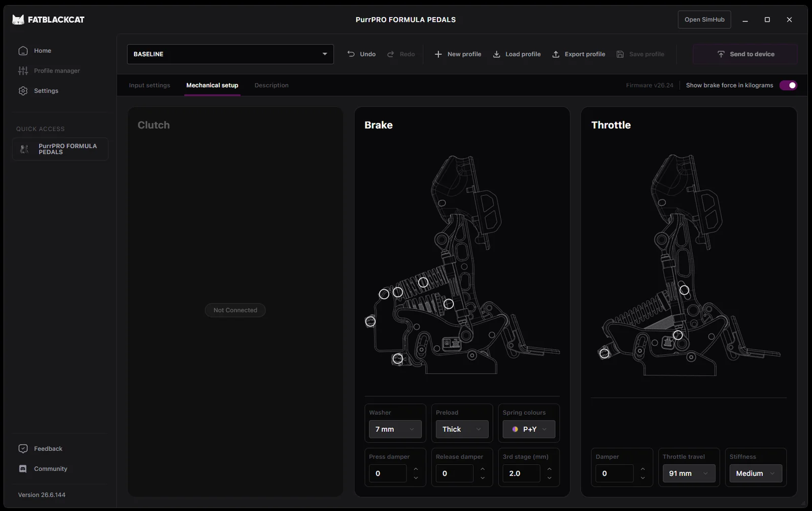
Task: Maximize the application window
Action: (x=767, y=20)
